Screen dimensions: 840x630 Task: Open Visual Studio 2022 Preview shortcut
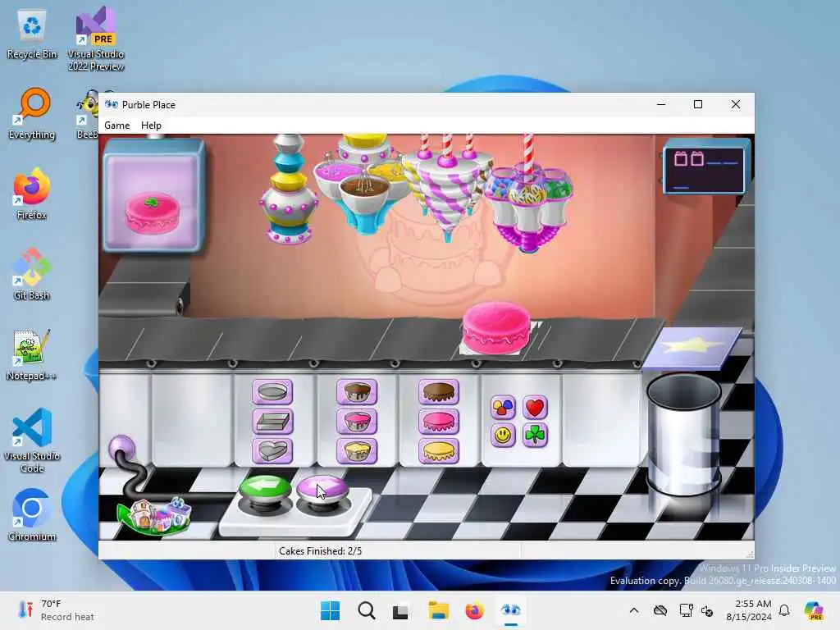click(x=96, y=39)
